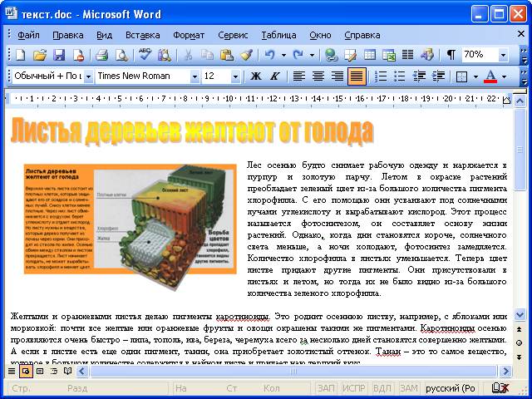This screenshot has width=532, height=399.
Task: Switch to Web Layout view button
Action: [26, 371]
